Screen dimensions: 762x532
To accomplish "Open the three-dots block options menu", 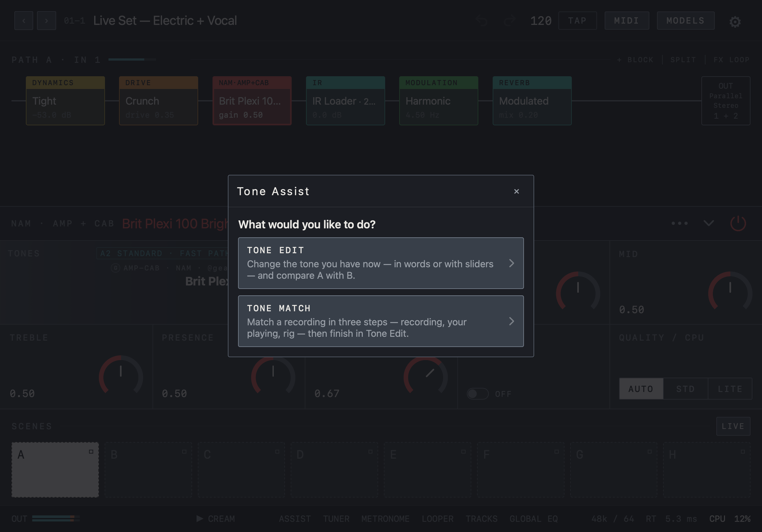I will click(679, 223).
